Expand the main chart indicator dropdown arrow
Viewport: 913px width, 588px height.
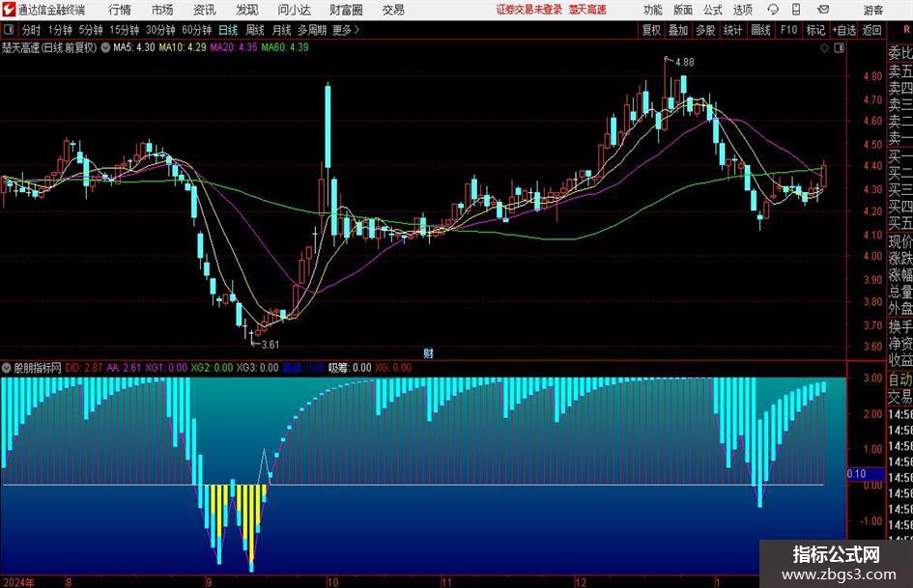(105, 47)
